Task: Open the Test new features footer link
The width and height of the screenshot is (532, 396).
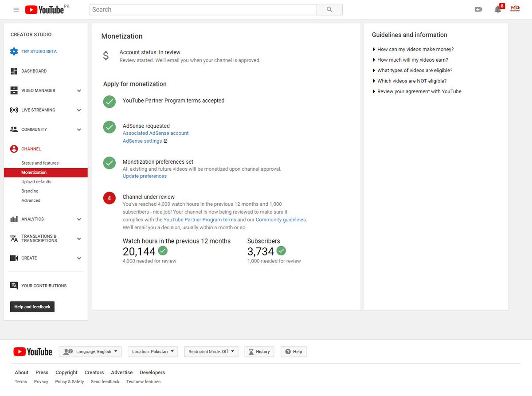Action: point(143,382)
